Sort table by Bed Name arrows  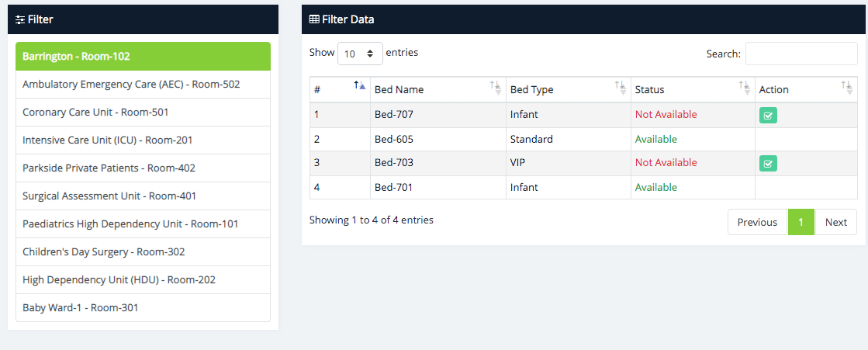[496, 86]
